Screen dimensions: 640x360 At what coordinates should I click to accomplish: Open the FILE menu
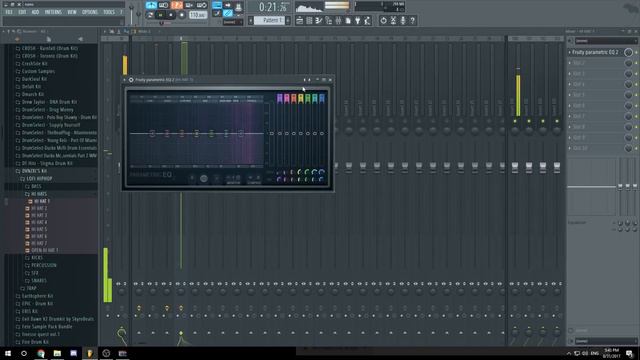point(9,12)
